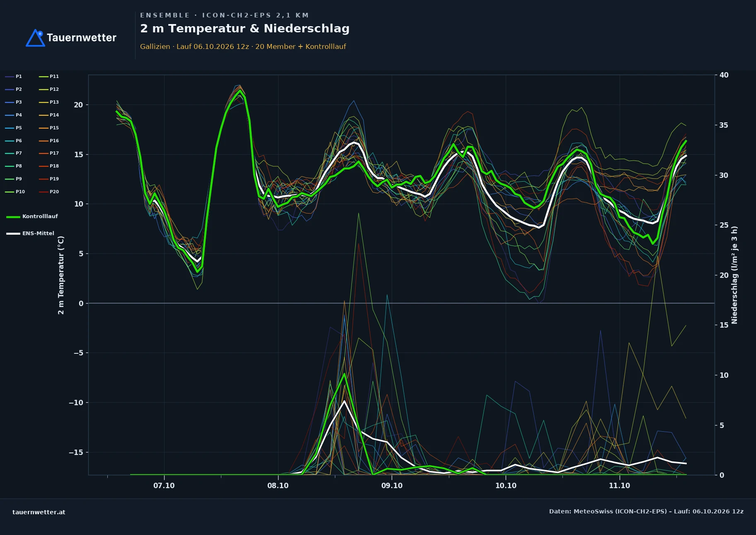This screenshot has height=535, width=756.
Task: Select the P11 legend entry
Action: 49,76
